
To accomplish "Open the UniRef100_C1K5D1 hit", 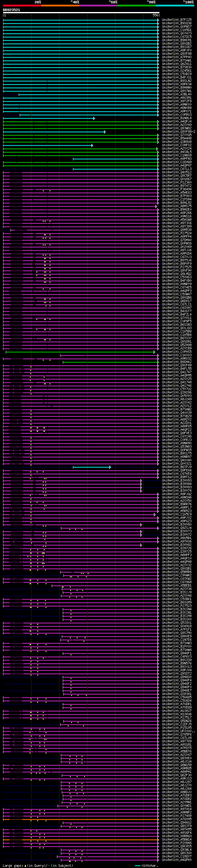I will [177, 30].
